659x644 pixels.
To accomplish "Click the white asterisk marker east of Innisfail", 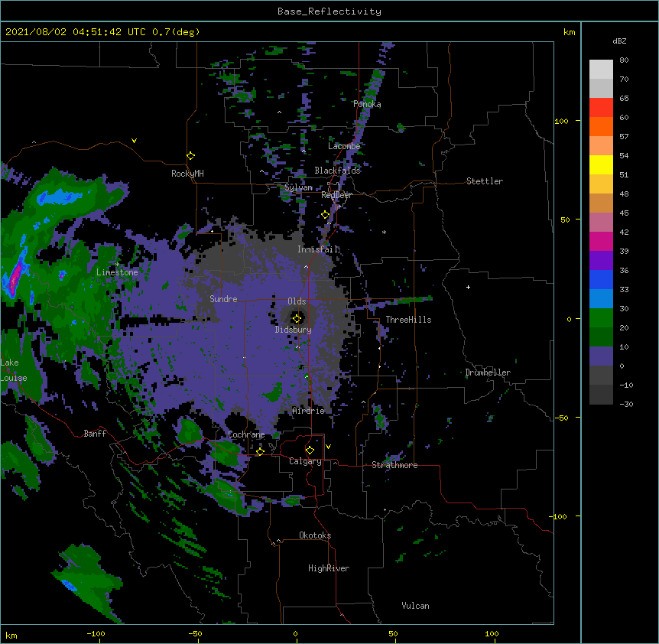I will (x=384, y=233).
